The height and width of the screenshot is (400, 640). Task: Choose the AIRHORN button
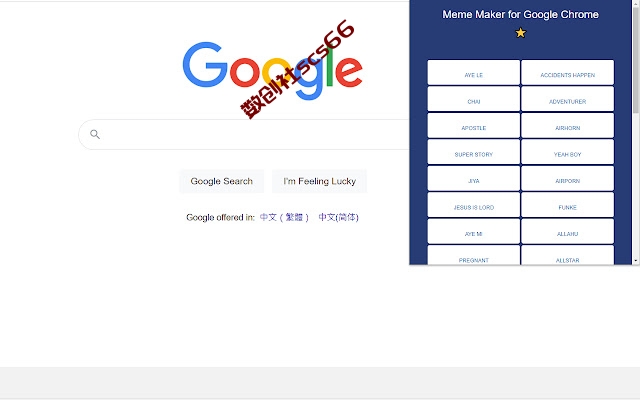(x=567, y=125)
